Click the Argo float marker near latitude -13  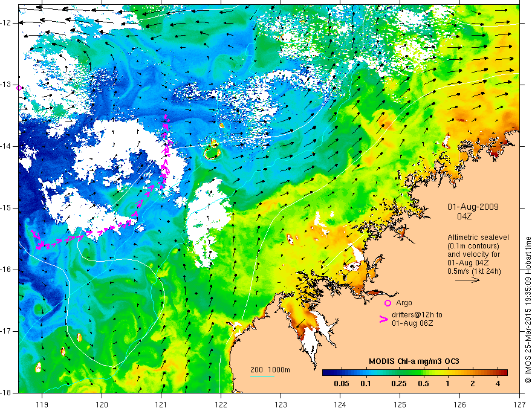point(19,88)
